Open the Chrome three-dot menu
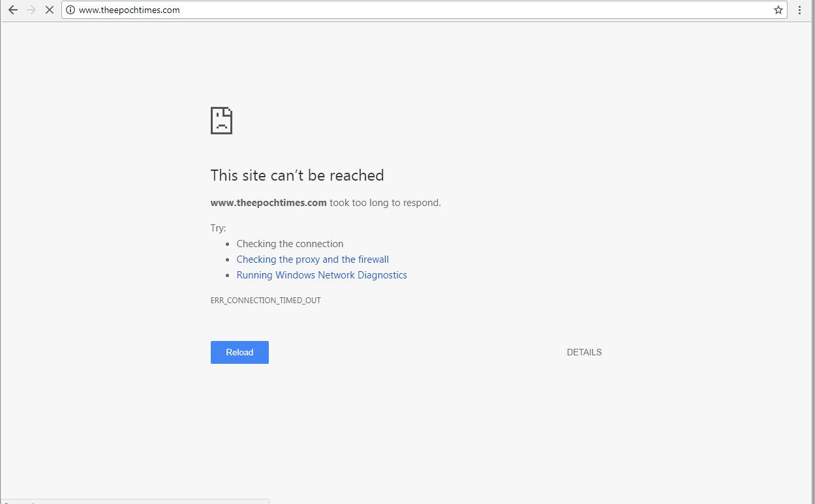Viewport: 815px width, 504px height. tap(799, 10)
